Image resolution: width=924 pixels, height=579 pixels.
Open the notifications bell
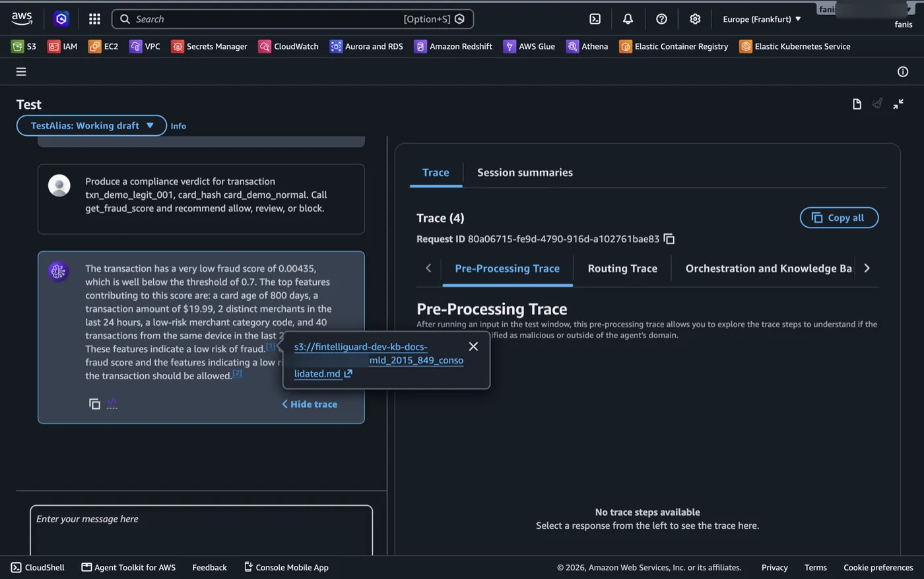[628, 19]
